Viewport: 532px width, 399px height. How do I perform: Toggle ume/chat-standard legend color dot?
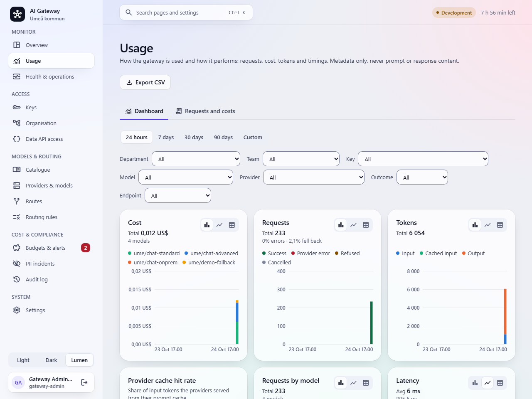tap(130, 253)
